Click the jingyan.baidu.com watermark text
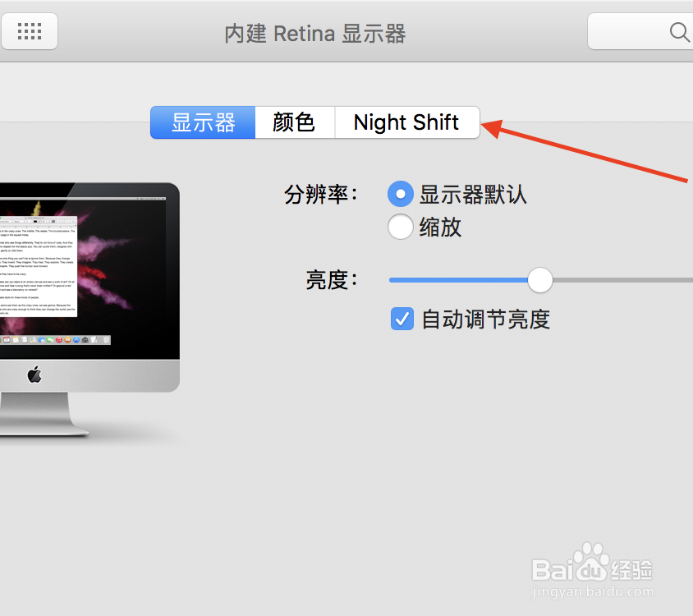Image resolution: width=693 pixels, height=616 pixels. point(593,591)
